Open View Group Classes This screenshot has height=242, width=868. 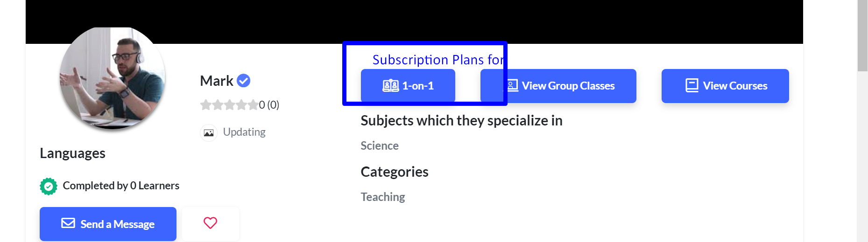click(x=558, y=86)
